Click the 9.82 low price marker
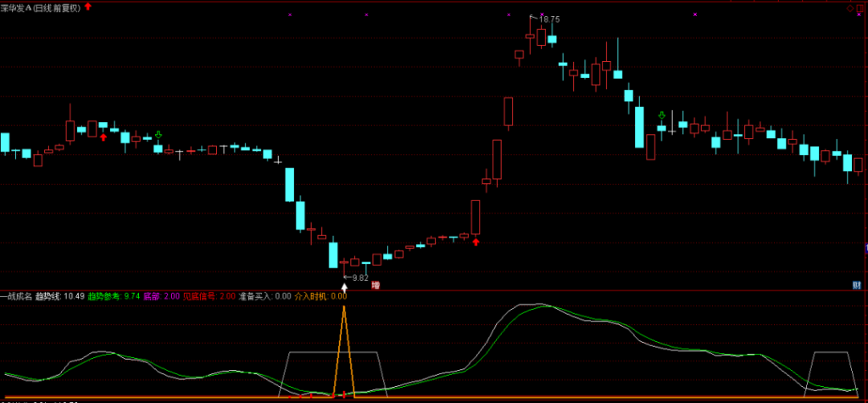 coord(359,277)
